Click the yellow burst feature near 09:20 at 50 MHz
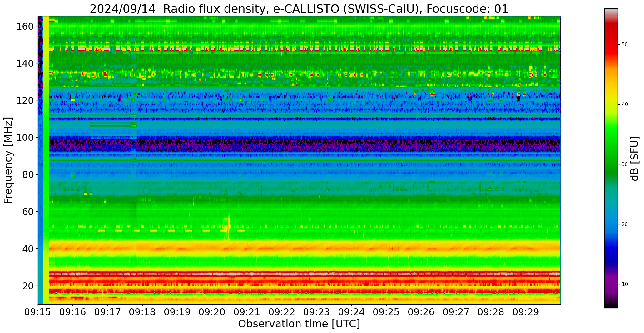This screenshot has height=333, width=644. coord(228,227)
